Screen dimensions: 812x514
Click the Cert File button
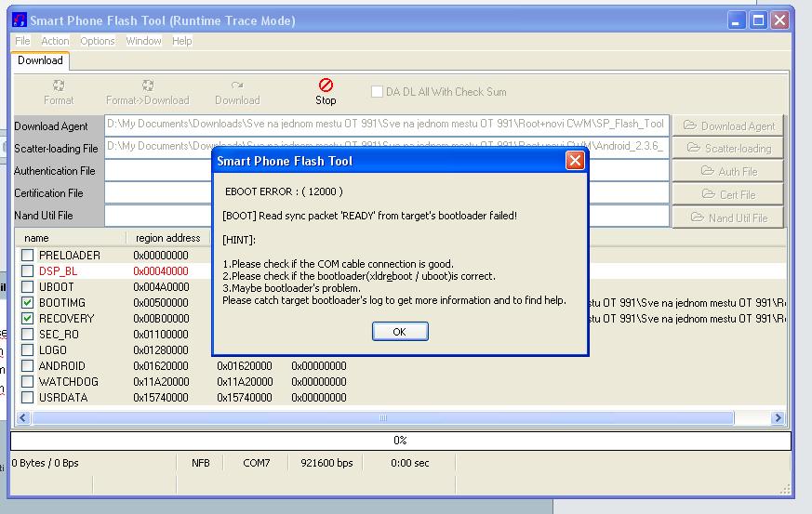click(727, 194)
